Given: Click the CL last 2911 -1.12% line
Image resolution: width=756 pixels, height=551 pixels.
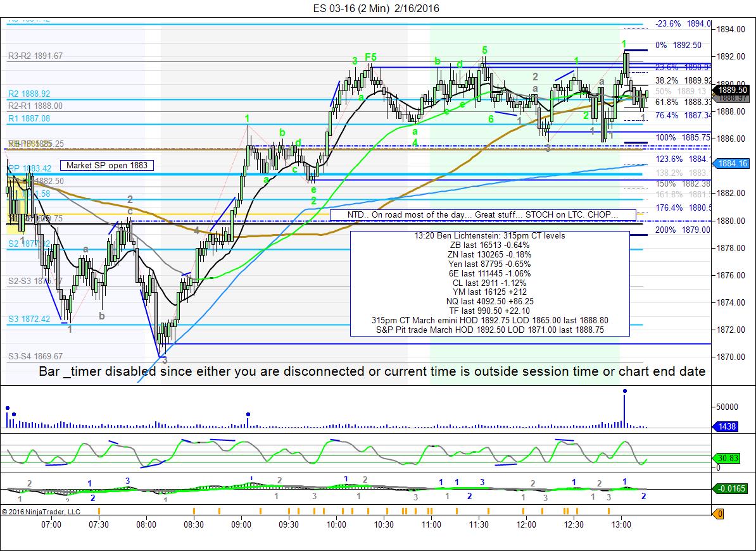Looking at the screenshot, I should pos(490,283).
